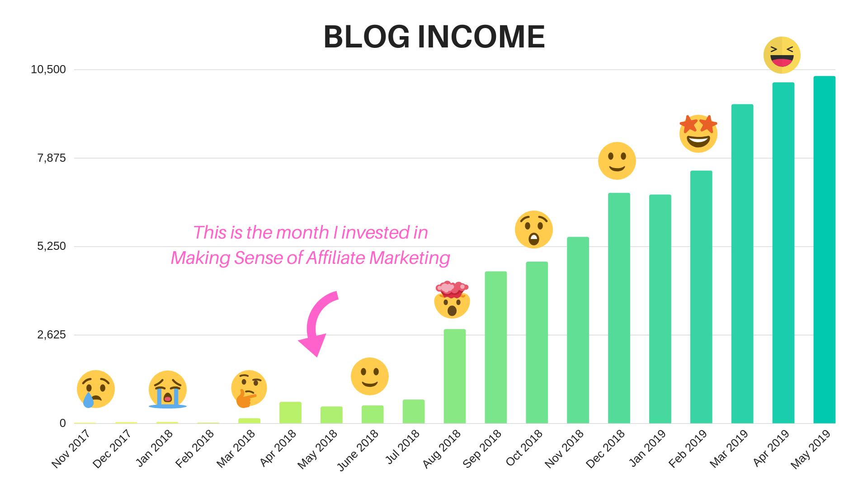Image resolution: width=868 pixels, height=488 pixels.
Task: Click the sad tear emoji above Nov 2017
Action: (x=96, y=389)
